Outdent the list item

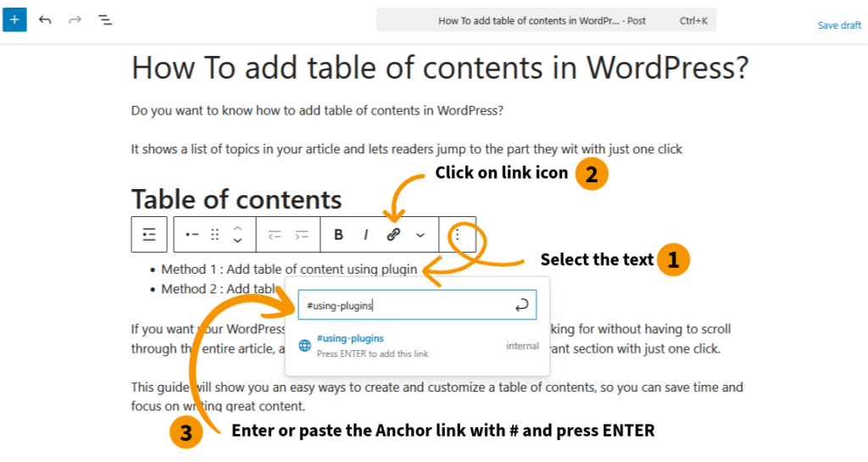(x=275, y=235)
